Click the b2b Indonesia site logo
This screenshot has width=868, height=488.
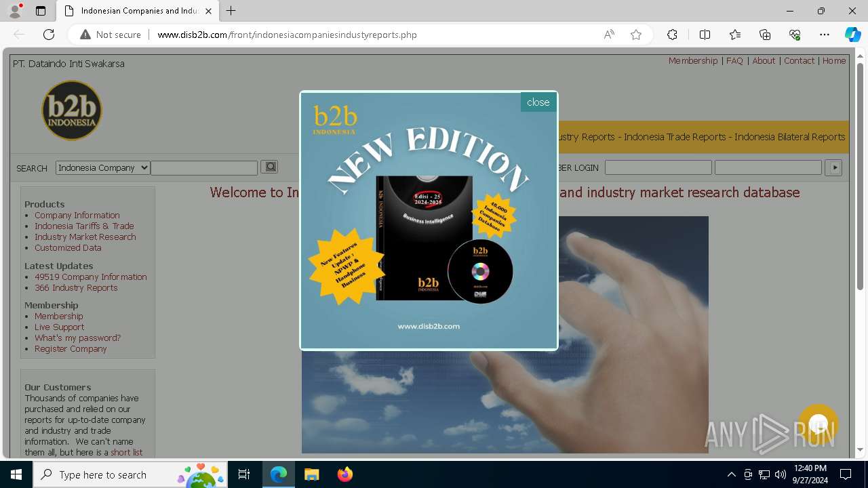coord(72,110)
